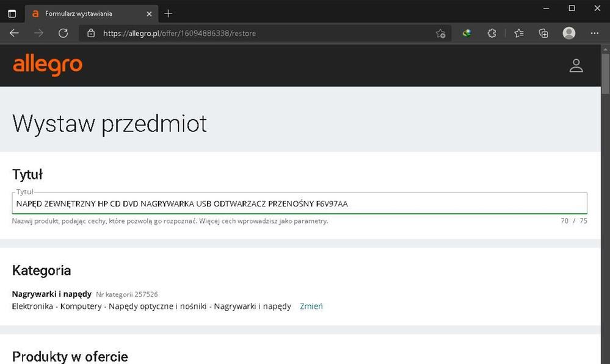Click the Wystaw przedmiot heading
The width and height of the screenshot is (610, 364).
point(110,124)
